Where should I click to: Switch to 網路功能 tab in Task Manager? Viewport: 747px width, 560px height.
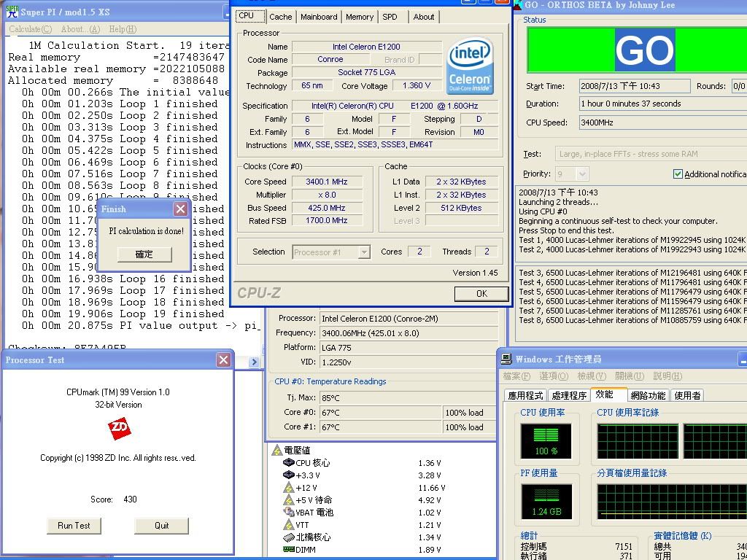[x=648, y=395]
